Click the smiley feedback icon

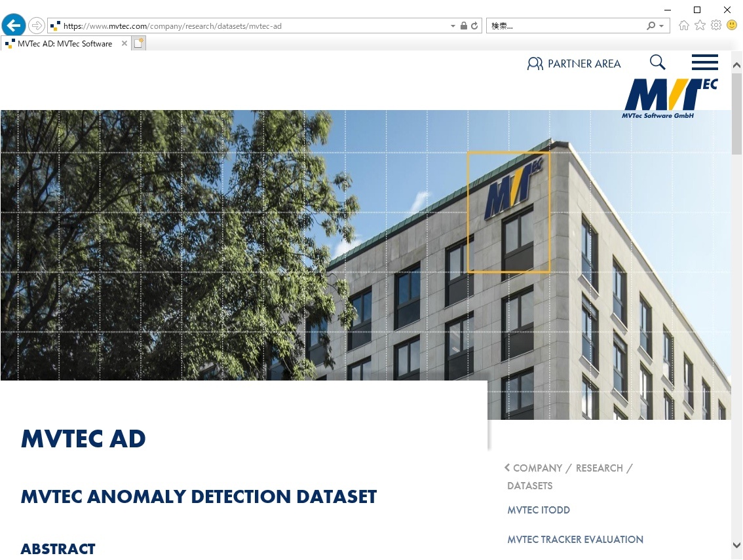tap(732, 25)
